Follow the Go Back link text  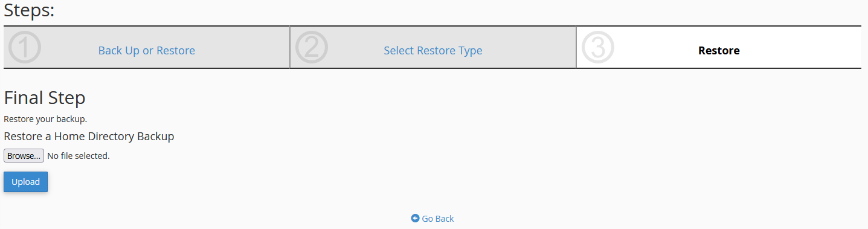(438, 219)
